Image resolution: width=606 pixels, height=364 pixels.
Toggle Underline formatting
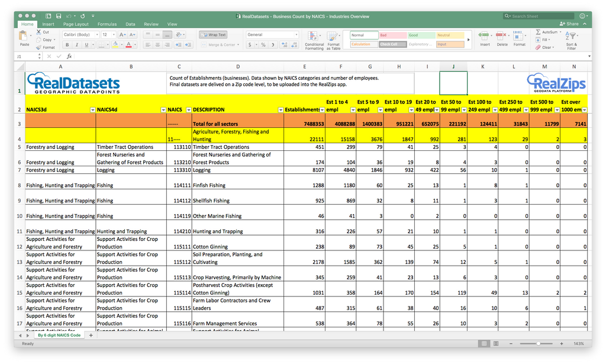86,45
